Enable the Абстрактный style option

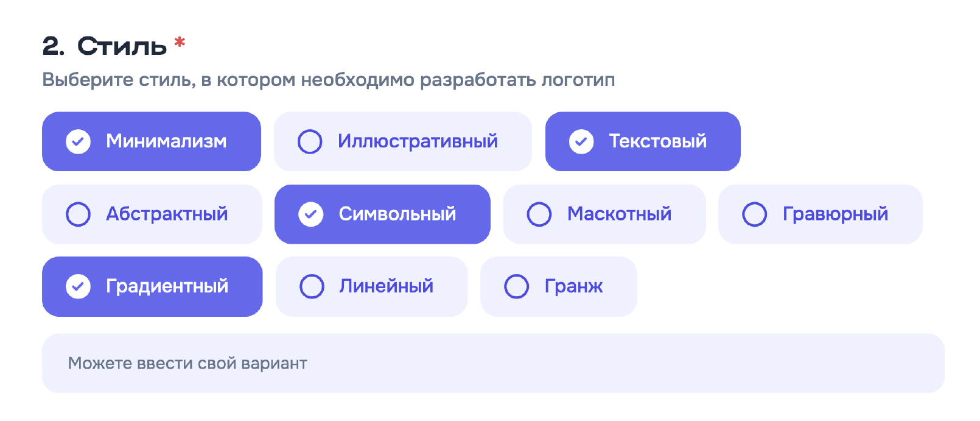pos(151,214)
